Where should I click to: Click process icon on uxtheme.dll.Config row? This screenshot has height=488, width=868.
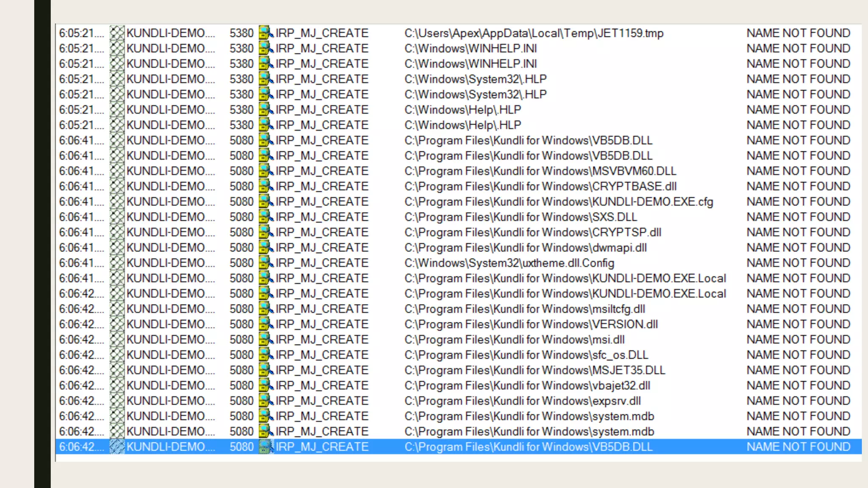coord(117,263)
